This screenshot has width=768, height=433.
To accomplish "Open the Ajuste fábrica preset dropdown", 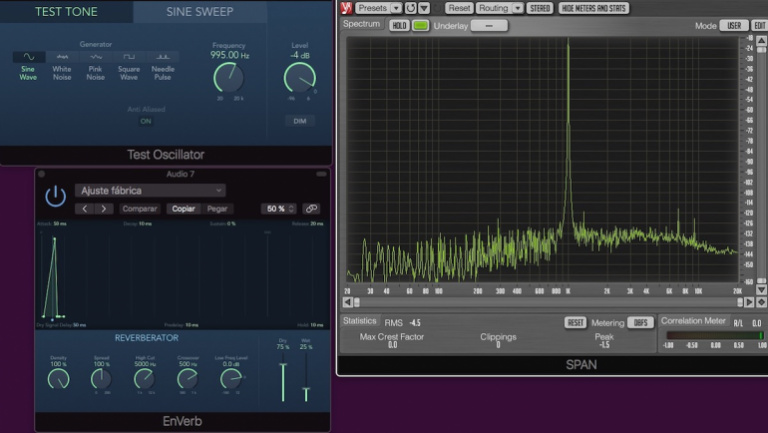I will point(150,191).
